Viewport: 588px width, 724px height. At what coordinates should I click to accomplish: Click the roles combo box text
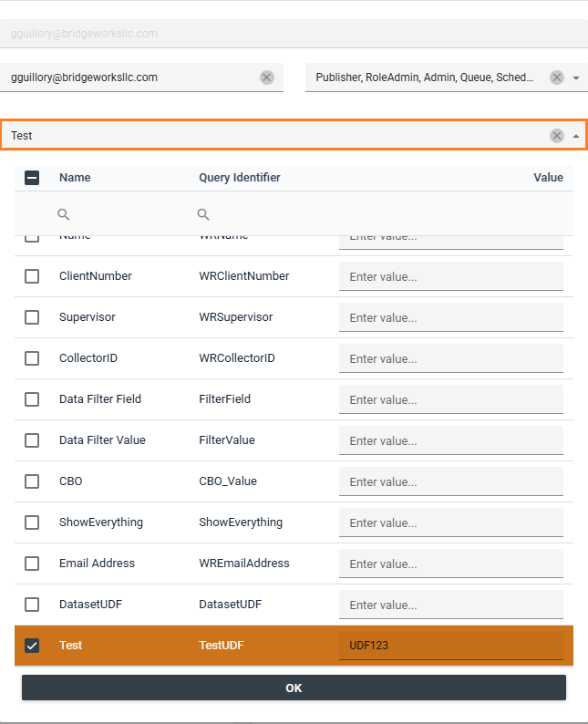coord(424,78)
